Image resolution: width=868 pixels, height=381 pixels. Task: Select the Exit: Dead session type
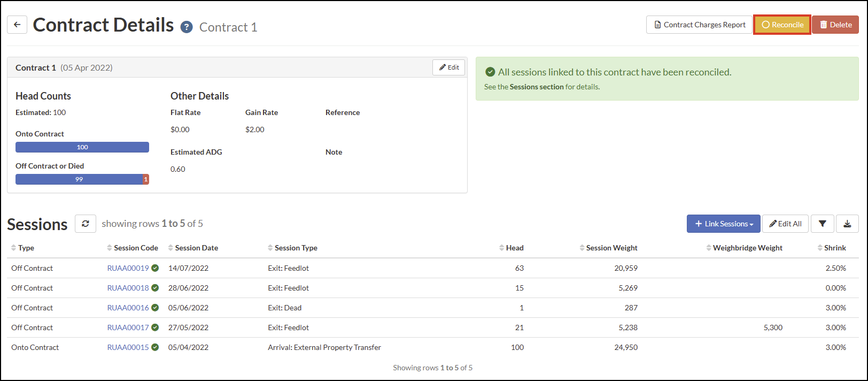(x=285, y=308)
